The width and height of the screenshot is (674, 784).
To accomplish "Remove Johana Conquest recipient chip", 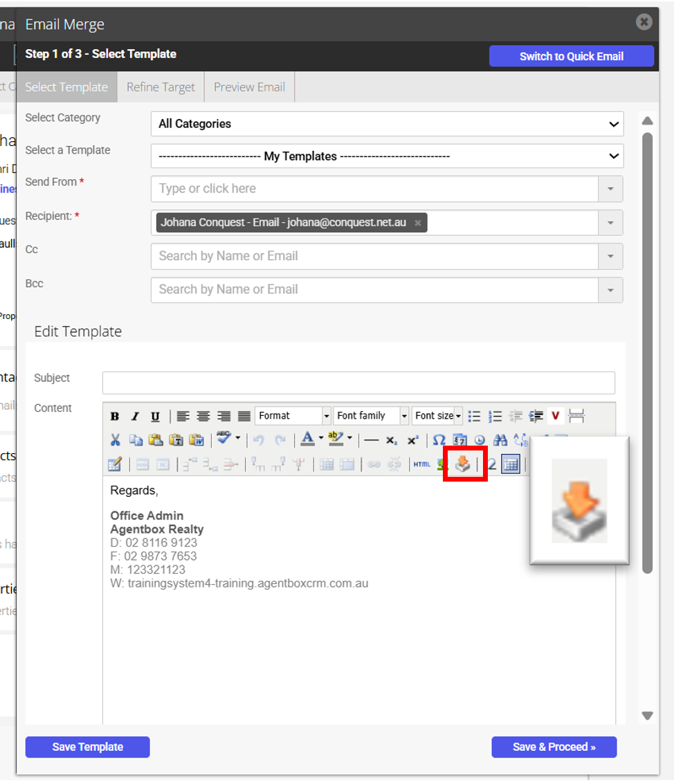I will (x=417, y=223).
